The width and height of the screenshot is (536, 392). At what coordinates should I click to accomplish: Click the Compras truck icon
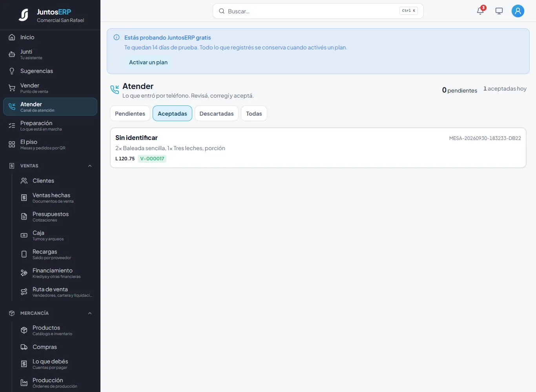(x=24, y=347)
